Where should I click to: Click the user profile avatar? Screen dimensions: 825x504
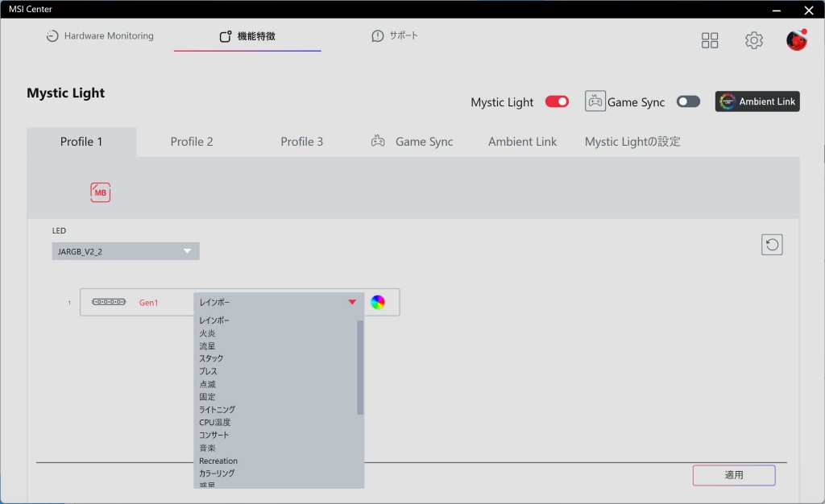(x=796, y=40)
